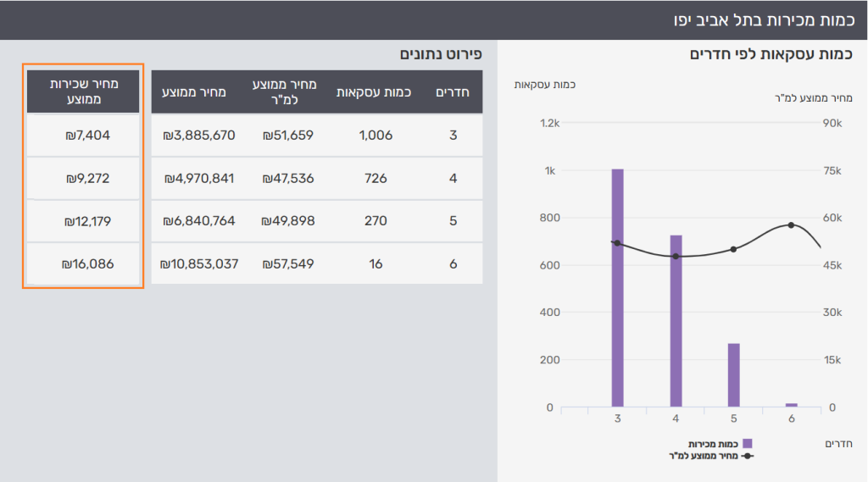Click the purple bar for 3 rooms

coord(617,288)
